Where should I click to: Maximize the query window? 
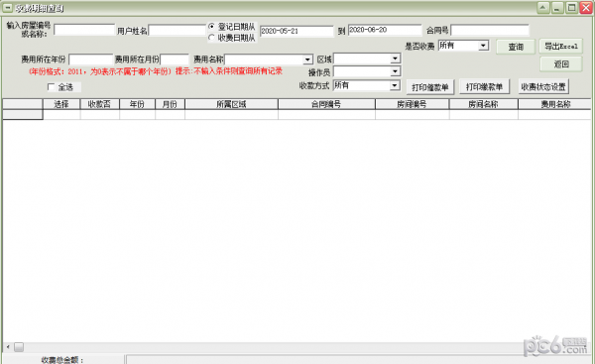571,8
